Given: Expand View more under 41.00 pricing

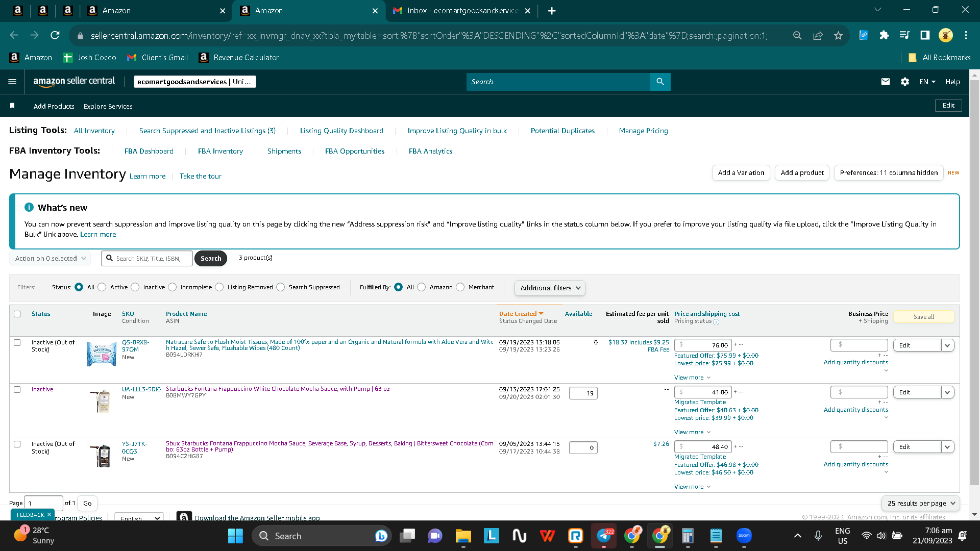Looking at the screenshot, I should (692, 432).
